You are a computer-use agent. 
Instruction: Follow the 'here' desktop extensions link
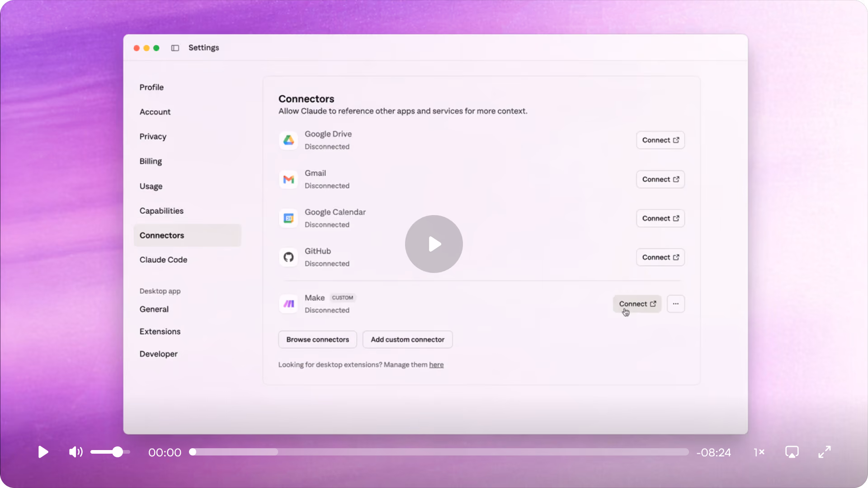436,365
